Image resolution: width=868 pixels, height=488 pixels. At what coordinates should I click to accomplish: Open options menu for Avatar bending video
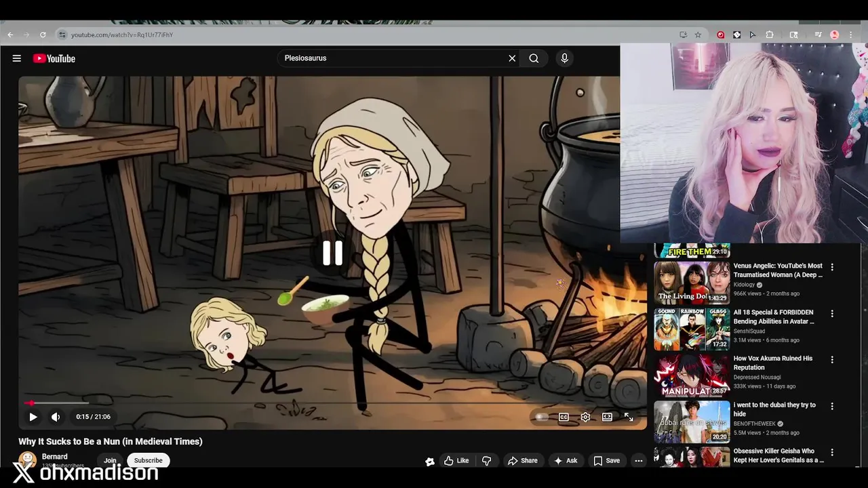tap(832, 314)
